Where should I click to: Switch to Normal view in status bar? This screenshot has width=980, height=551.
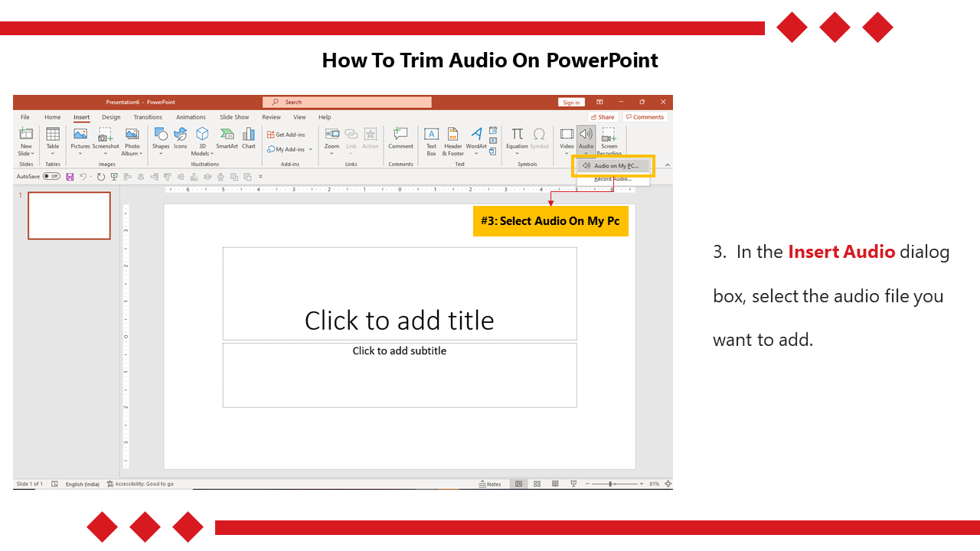coord(519,484)
